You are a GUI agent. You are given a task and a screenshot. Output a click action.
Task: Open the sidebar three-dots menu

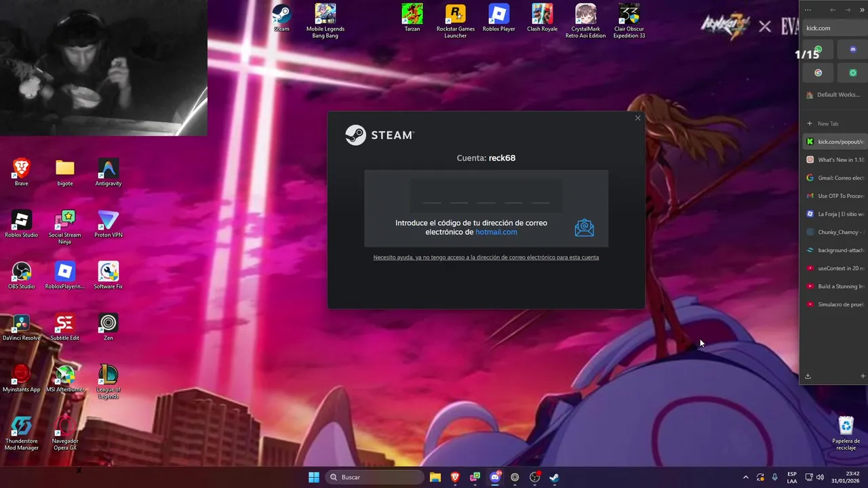coord(808,9)
